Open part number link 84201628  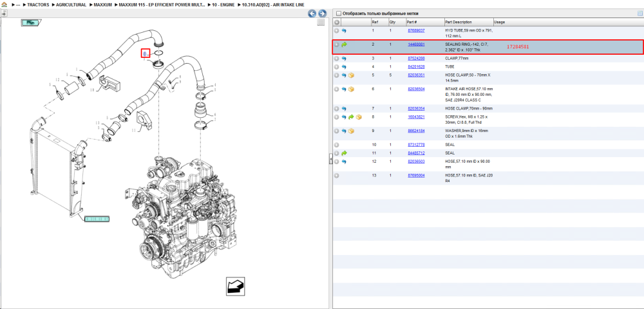[x=416, y=67]
